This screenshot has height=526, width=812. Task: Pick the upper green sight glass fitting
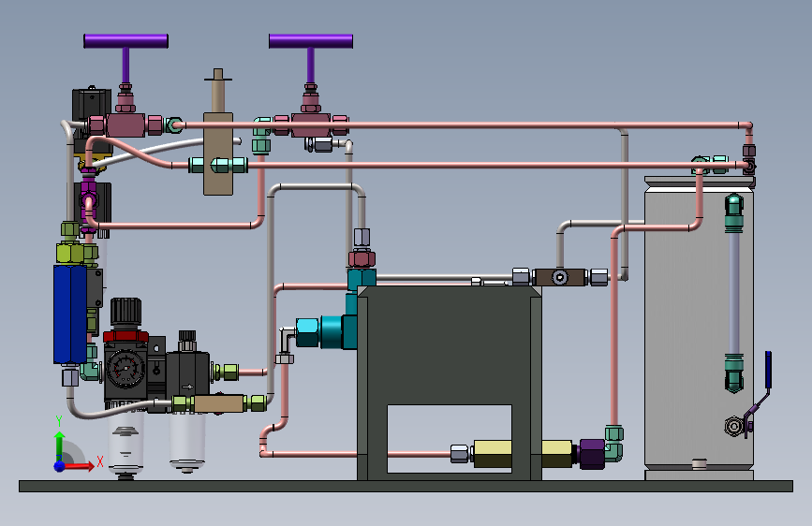click(x=734, y=212)
